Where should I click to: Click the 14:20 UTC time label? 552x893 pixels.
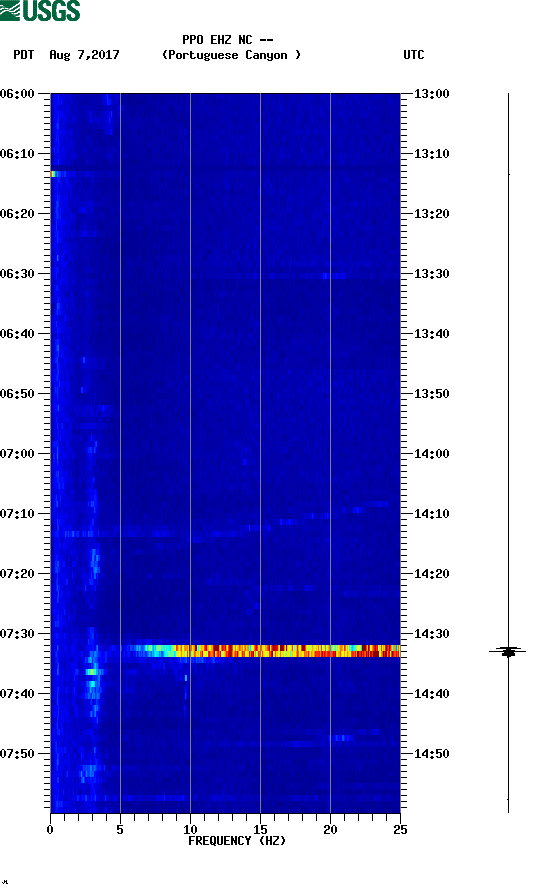(432, 574)
